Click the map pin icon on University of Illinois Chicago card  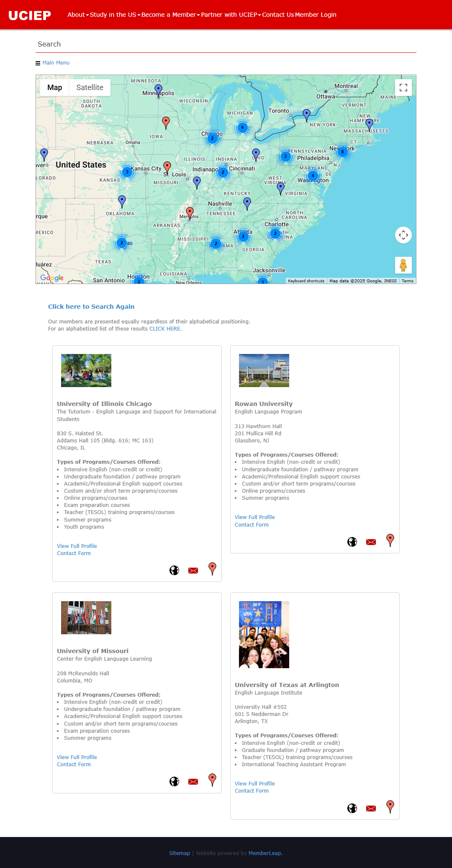point(212,568)
